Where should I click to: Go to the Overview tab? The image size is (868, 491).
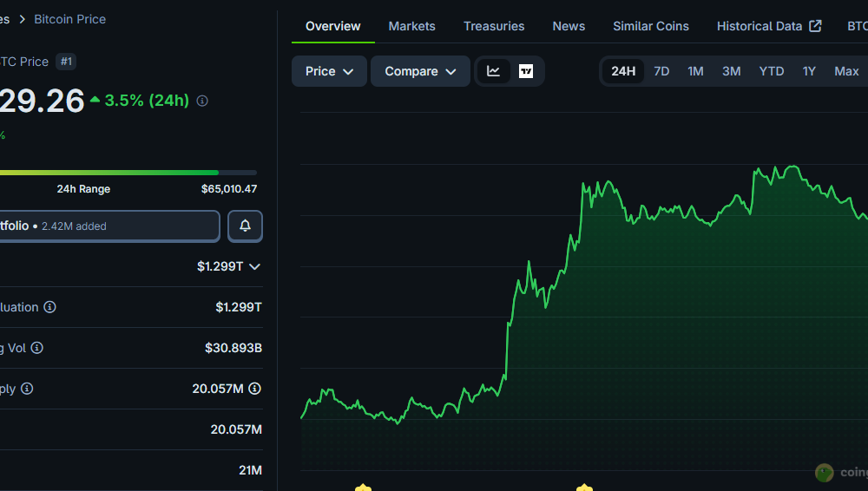pyautogui.click(x=332, y=26)
